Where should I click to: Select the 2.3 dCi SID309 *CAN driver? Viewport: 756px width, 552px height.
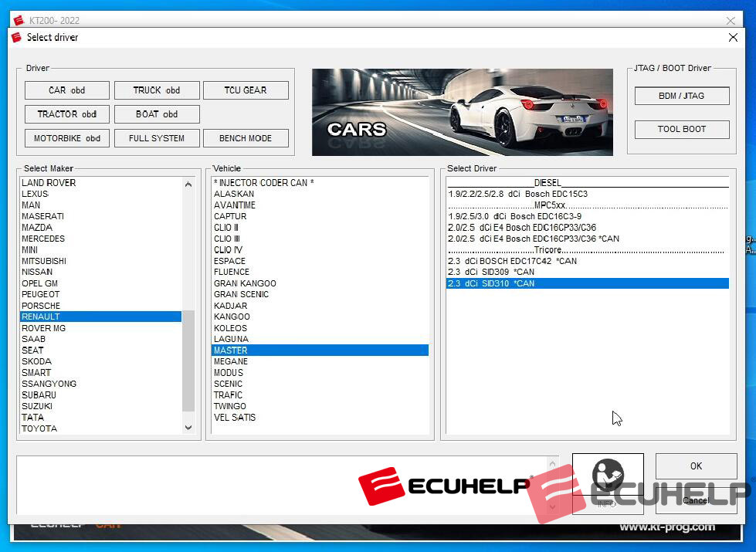tap(588, 273)
